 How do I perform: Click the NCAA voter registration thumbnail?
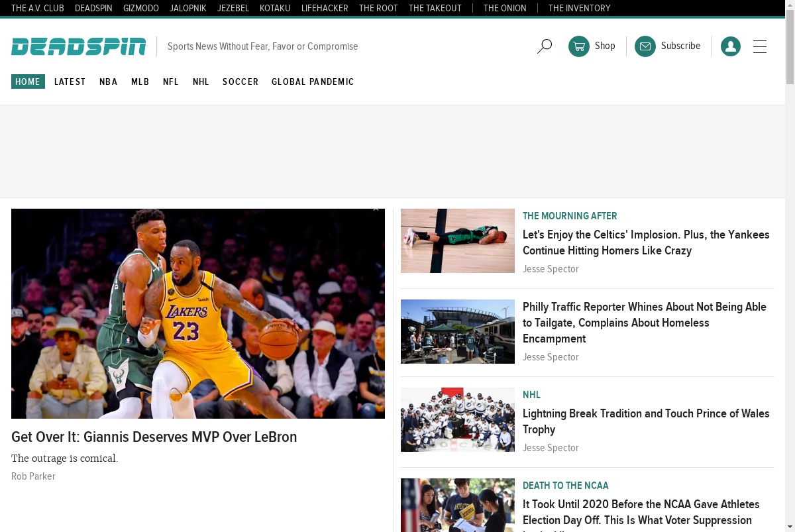pos(458,505)
